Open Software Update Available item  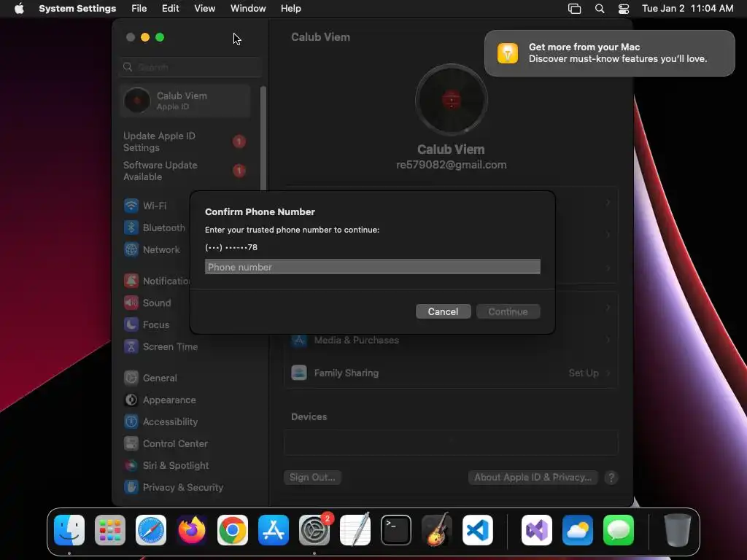coord(185,171)
